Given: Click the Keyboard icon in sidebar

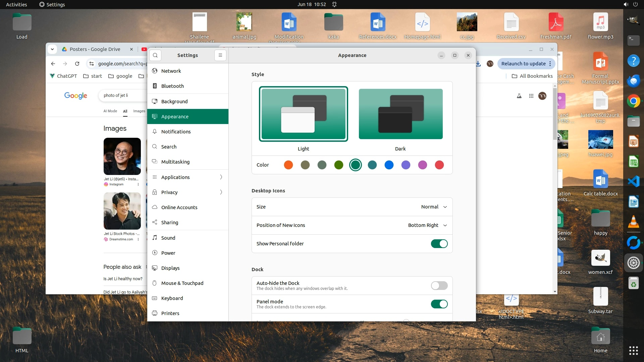Looking at the screenshot, I should click(x=155, y=298).
